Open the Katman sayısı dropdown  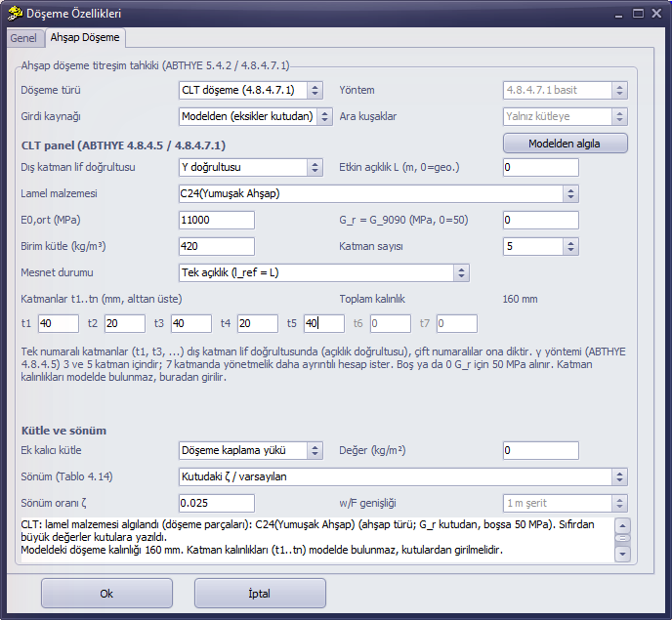tap(541, 246)
